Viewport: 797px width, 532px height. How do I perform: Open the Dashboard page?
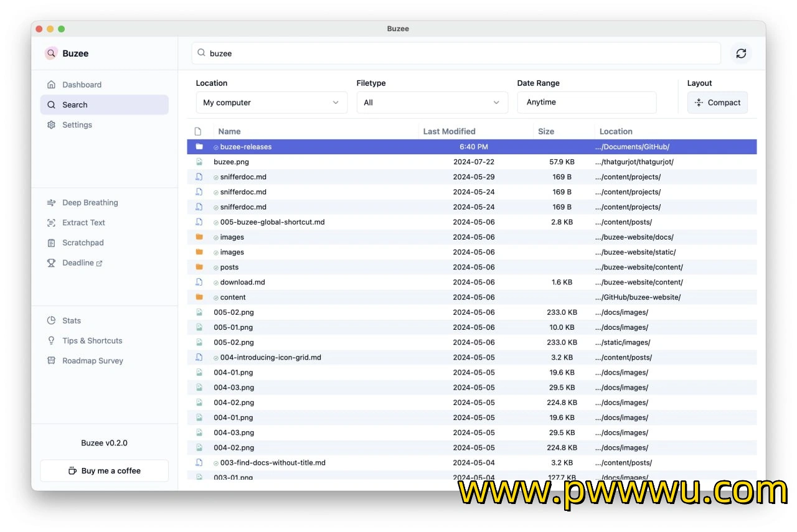[x=105, y=85]
